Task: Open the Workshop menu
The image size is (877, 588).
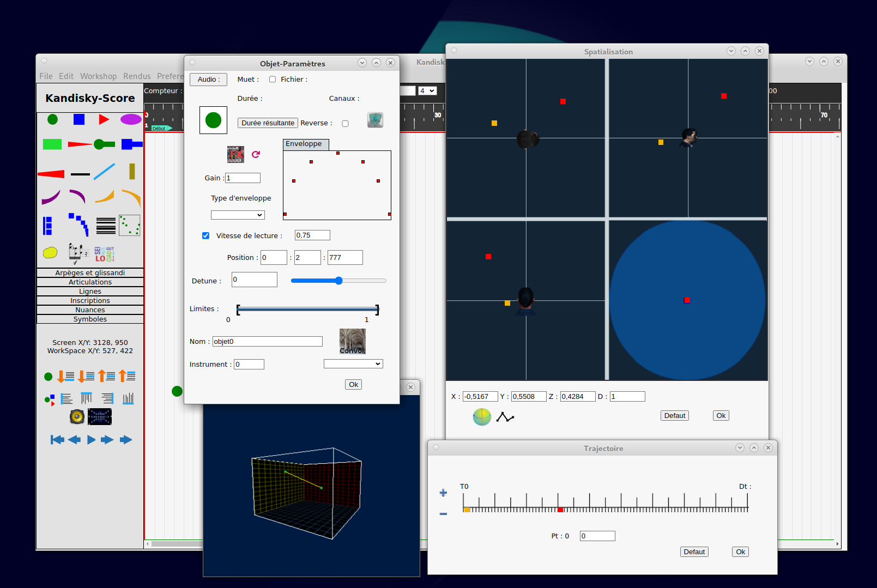Action: (98, 76)
